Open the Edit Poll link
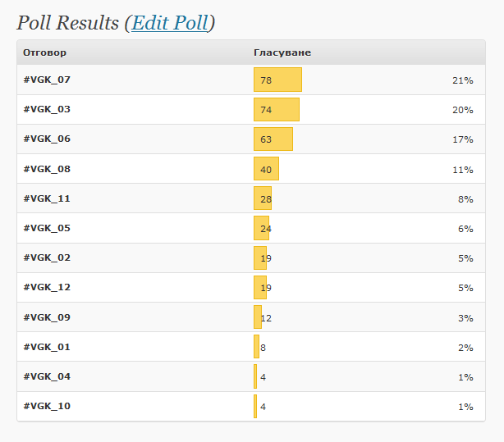The width and height of the screenshot is (504, 442). [x=170, y=23]
